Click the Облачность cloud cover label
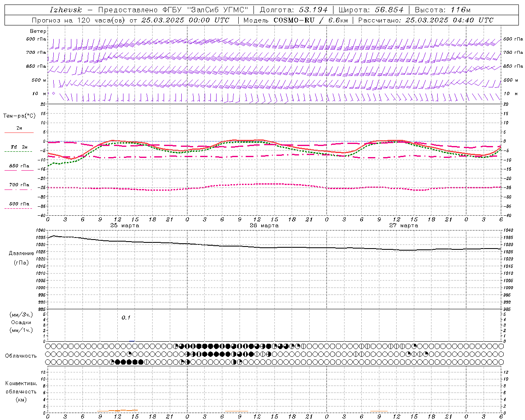The image size is (525, 420). point(21,356)
